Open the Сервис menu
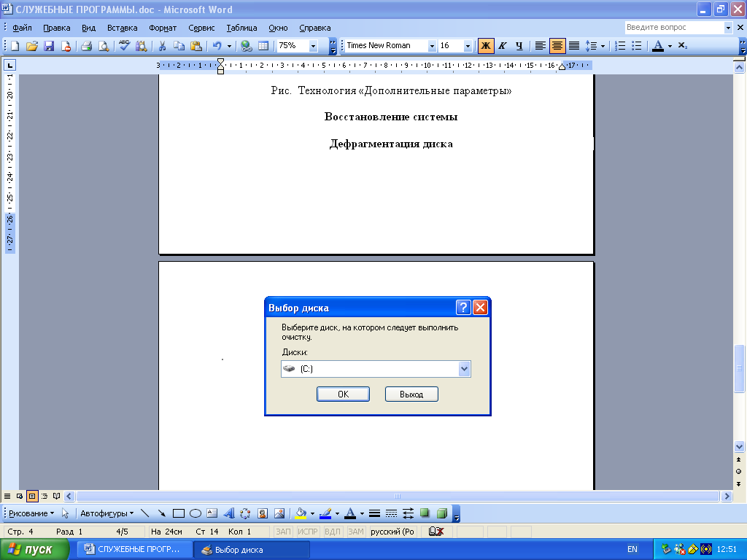The height and width of the screenshot is (560, 747). point(201,28)
